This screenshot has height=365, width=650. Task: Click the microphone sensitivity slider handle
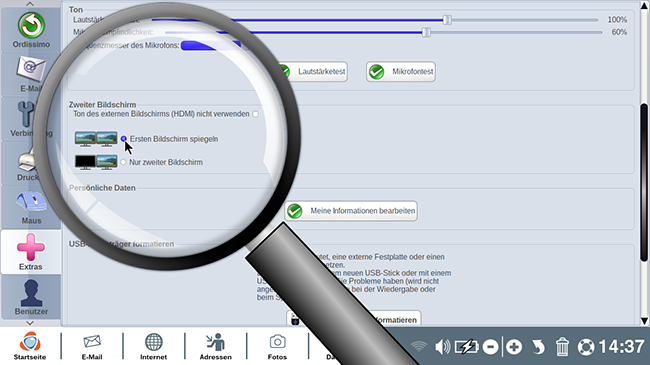tap(426, 32)
